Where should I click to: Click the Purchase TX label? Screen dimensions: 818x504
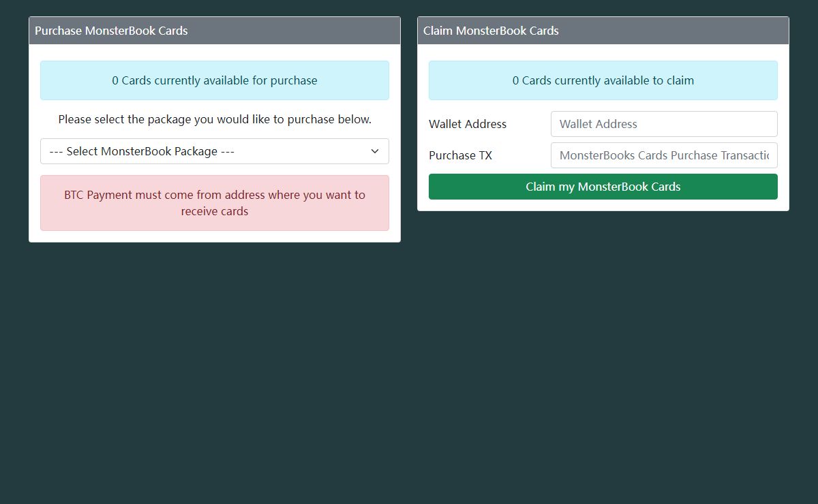pos(460,155)
